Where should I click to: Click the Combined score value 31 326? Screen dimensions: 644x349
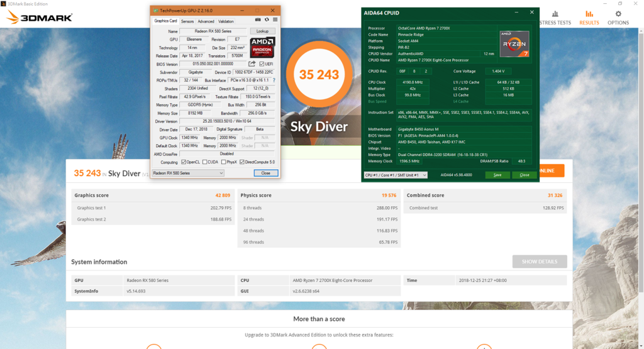(x=555, y=196)
